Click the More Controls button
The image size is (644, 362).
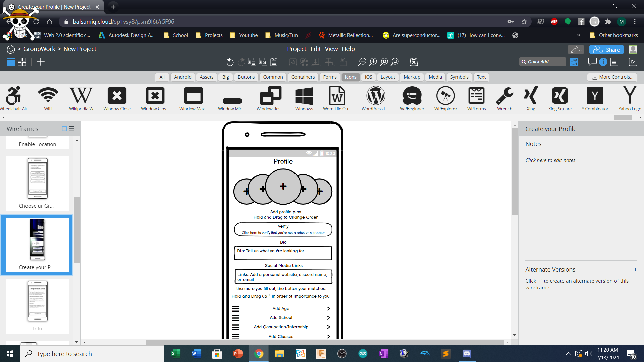point(612,77)
